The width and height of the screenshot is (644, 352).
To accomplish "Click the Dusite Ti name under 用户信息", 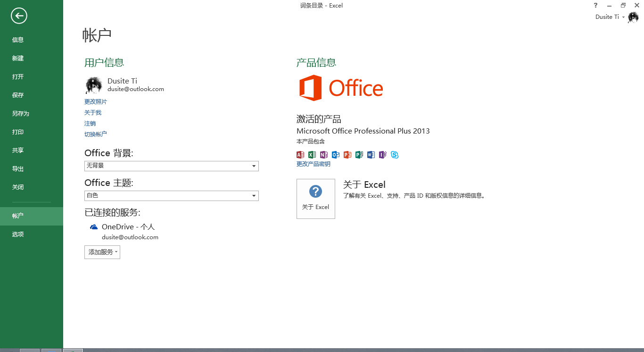I will pyautogui.click(x=123, y=81).
